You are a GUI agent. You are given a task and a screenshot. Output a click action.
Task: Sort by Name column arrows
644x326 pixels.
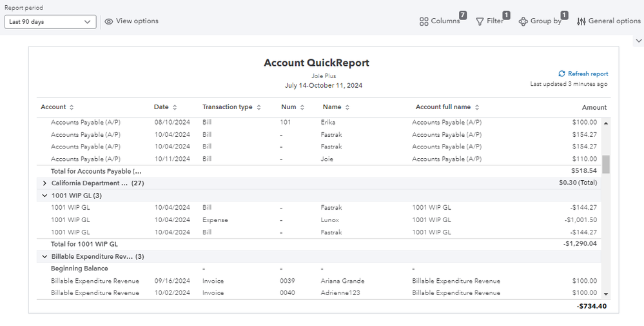(347, 107)
